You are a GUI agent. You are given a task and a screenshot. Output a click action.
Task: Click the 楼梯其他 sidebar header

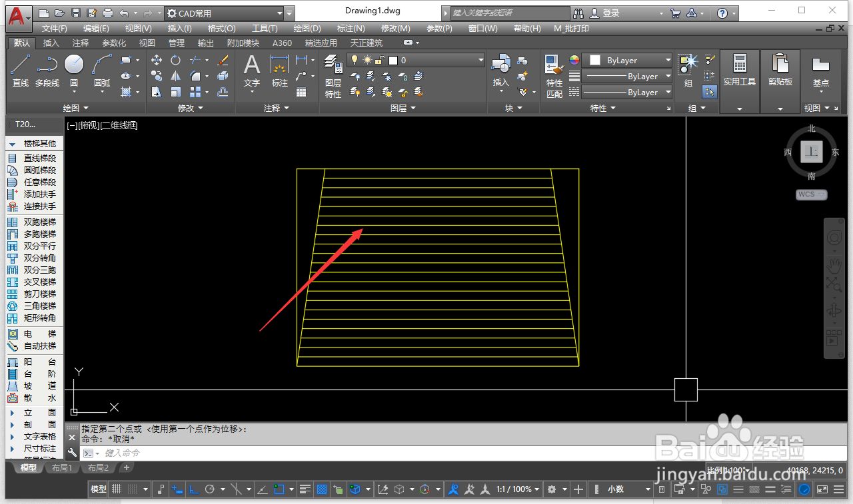click(x=33, y=144)
